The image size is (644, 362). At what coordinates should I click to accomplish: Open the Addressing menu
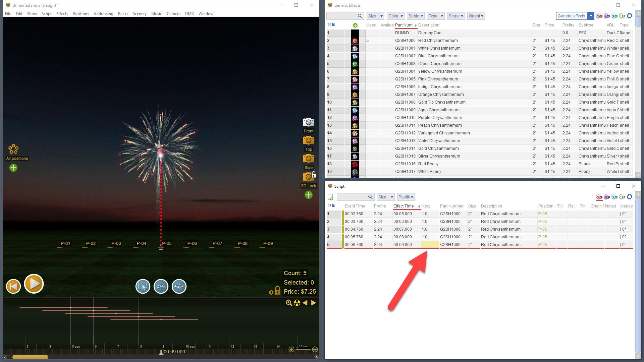pyautogui.click(x=103, y=14)
